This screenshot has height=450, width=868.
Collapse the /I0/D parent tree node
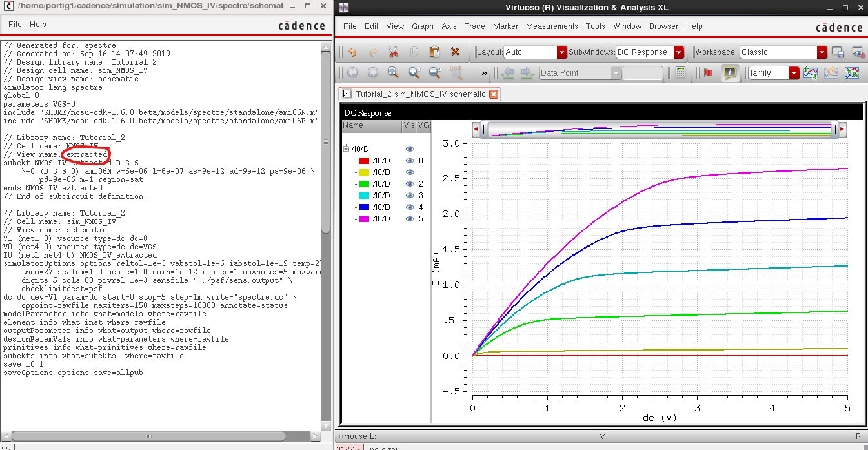346,149
